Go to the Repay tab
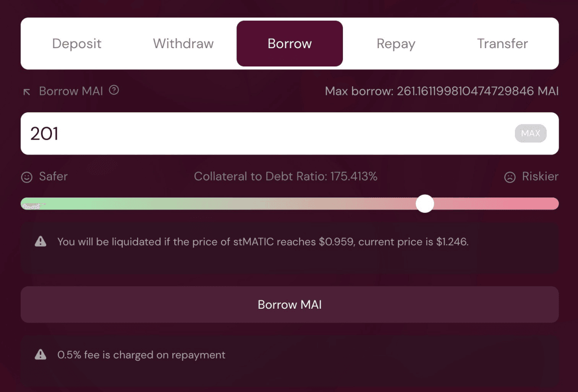 396,44
